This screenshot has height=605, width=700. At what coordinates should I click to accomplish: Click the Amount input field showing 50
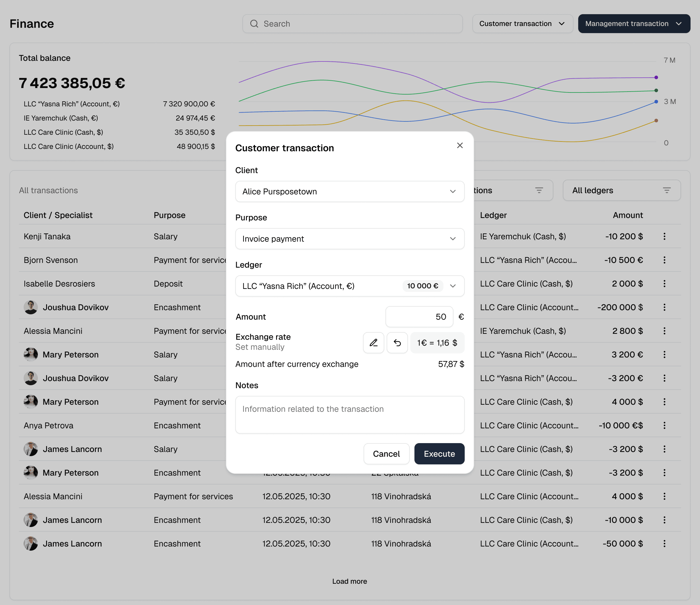coord(419,317)
